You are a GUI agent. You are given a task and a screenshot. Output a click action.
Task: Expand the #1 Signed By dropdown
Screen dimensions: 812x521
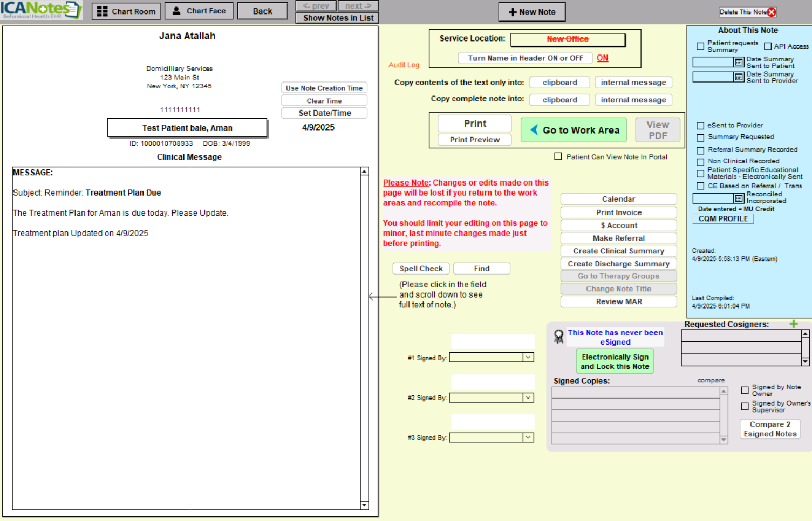pyautogui.click(x=528, y=357)
